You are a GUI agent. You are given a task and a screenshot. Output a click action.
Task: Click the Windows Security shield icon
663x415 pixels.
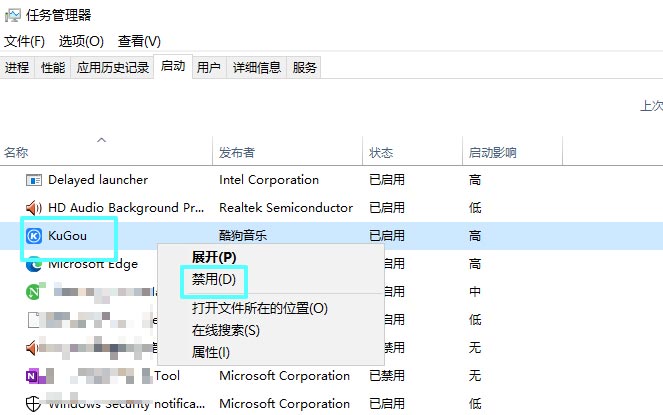(x=33, y=404)
